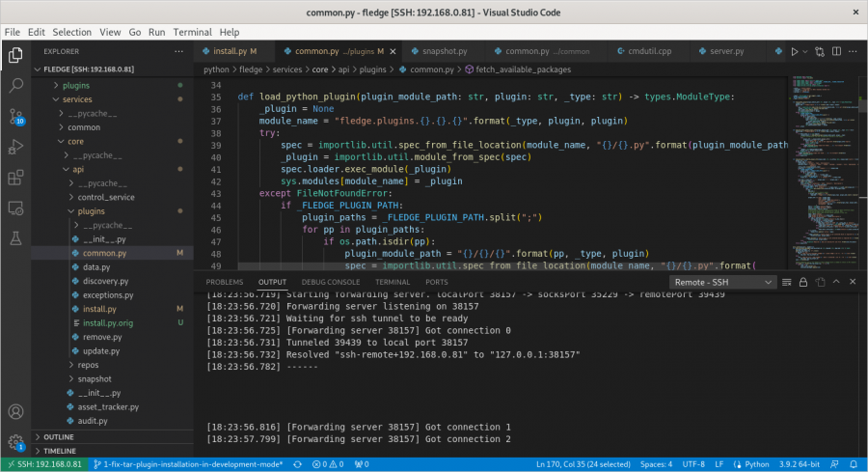Open the Testing flask icon view
Screen dimensions: 868x472
pyautogui.click(x=15, y=237)
